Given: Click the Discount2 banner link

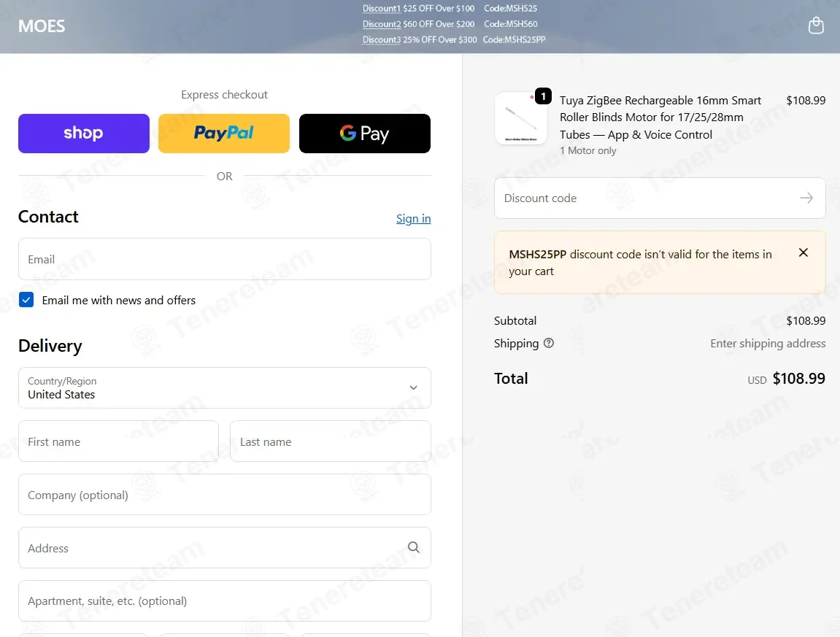Looking at the screenshot, I should pos(382,24).
